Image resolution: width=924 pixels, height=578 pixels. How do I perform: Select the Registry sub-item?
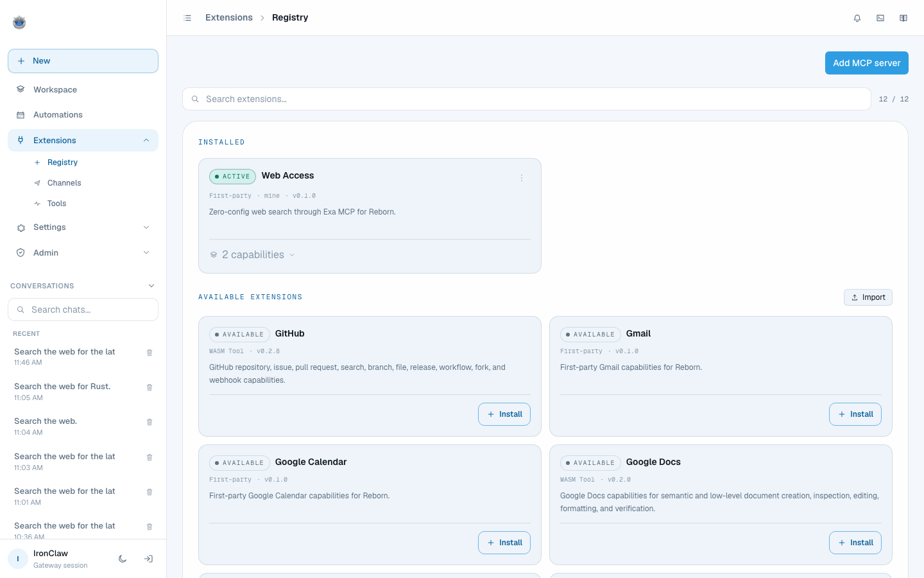[62, 162]
